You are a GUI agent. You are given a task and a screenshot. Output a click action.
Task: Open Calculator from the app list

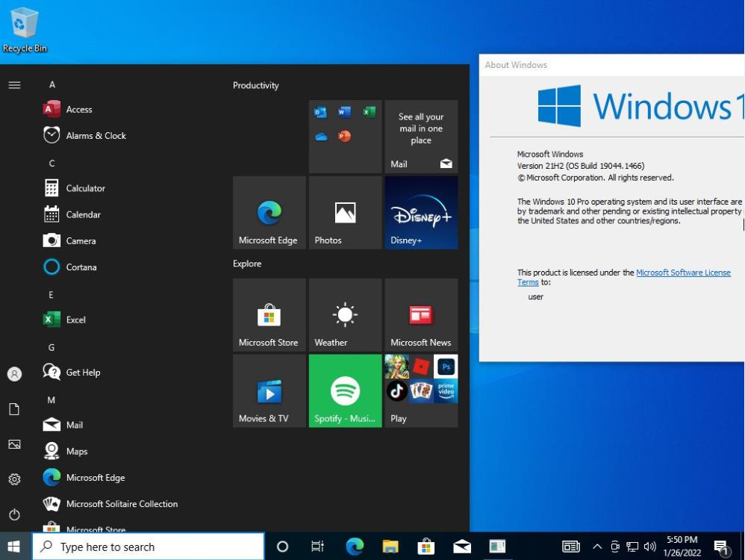[85, 187]
